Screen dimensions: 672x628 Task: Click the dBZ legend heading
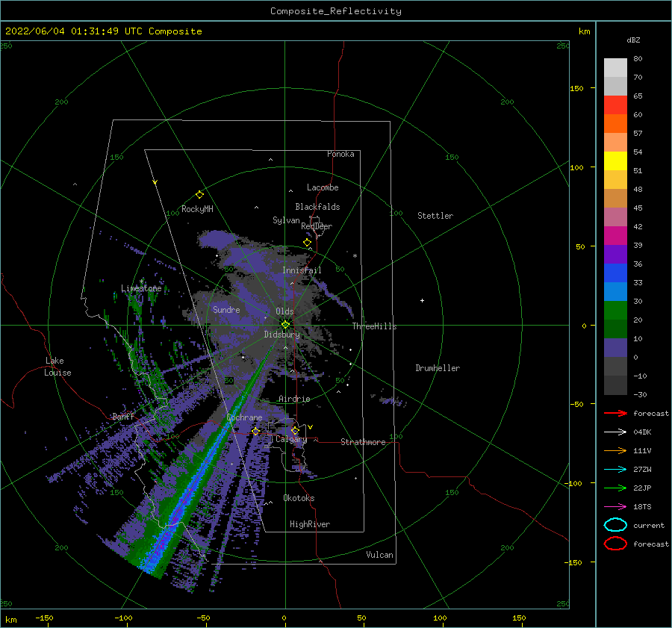[633, 40]
